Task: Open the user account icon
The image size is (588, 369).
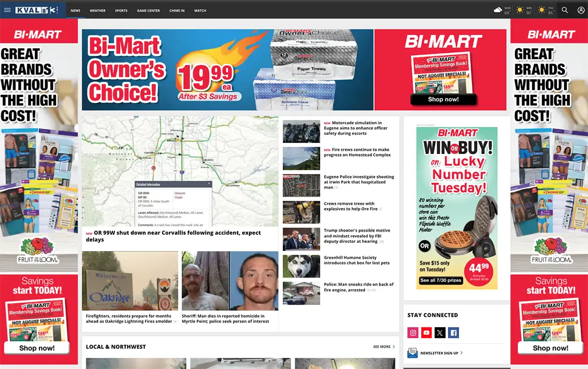Action: tap(581, 10)
